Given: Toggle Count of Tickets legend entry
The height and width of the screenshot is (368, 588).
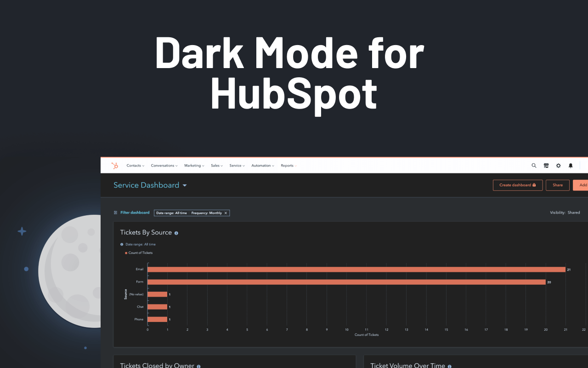Looking at the screenshot, I should point(139,253).
